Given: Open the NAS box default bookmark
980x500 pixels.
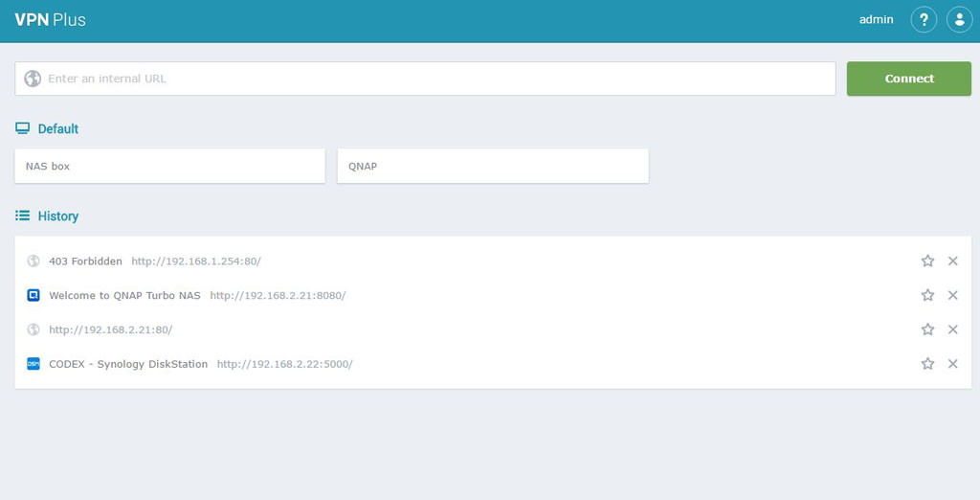Looking at the screenshot, I should (170, 166).
